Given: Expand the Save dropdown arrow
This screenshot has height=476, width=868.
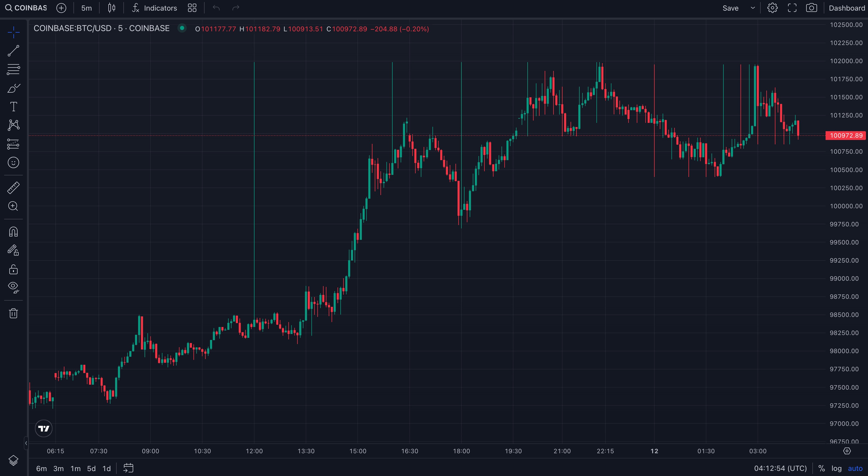Looking at the screenshot, I should [x=753, y=8].
